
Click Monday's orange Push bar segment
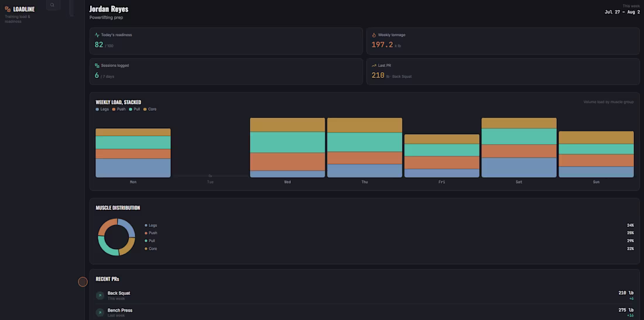click(133, 154)
